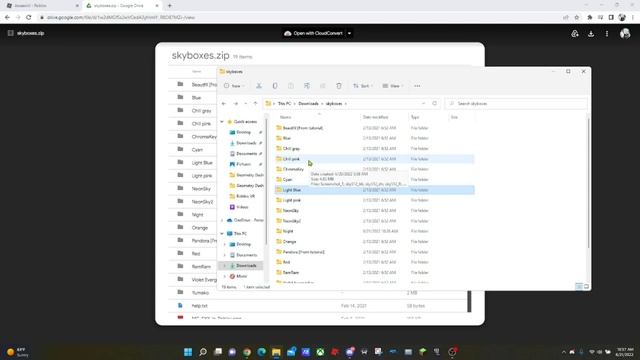This screenshot has height=360, width=640.
Task: Open File Explorer from taskbar
Action: (x=276, y=352)
